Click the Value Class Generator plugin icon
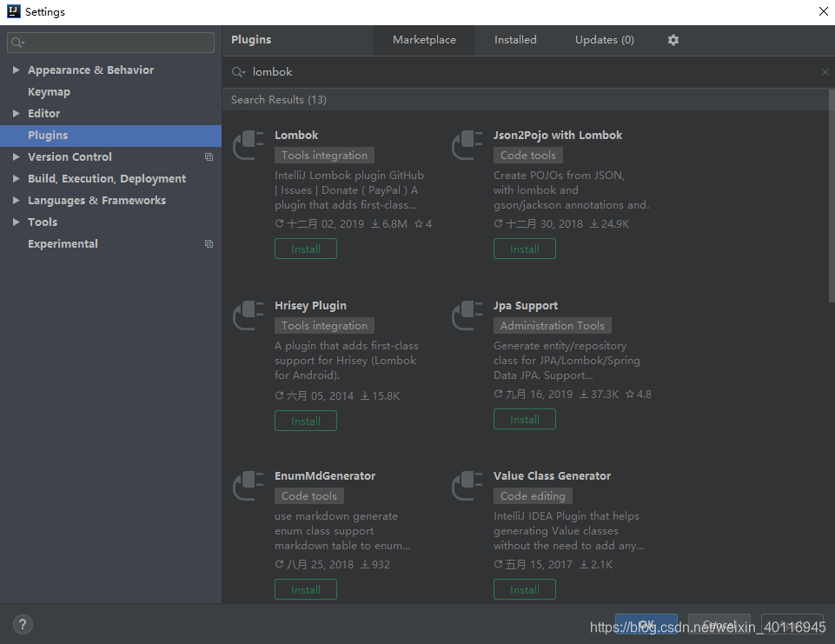The height and width of the screenshot is (644, 835). (x=467, y=487)
